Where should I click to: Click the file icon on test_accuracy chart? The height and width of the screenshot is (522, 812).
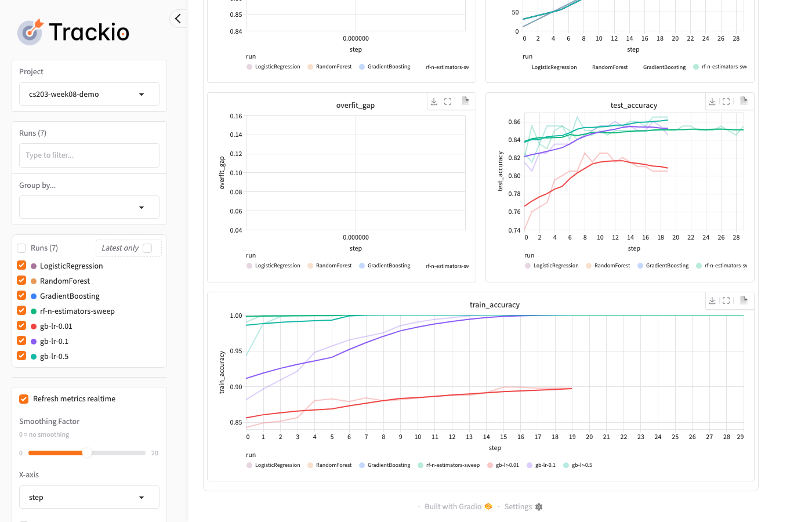point(744,101)
